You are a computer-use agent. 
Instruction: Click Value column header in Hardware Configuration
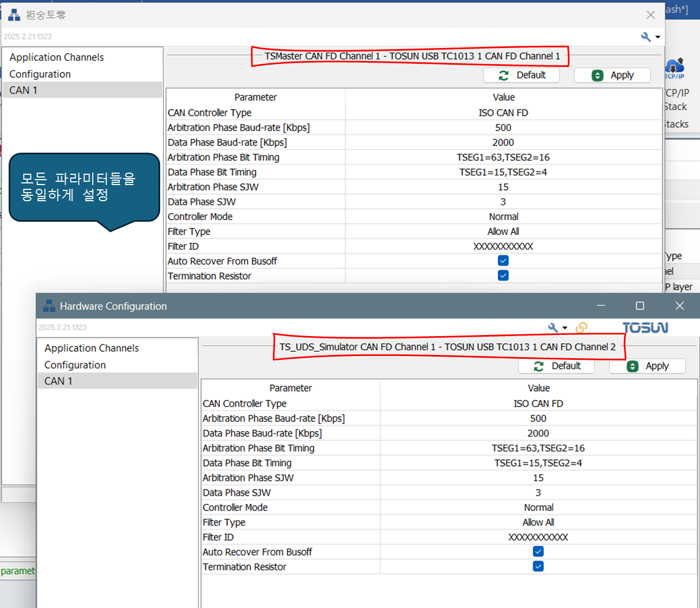tap(539, 388)
